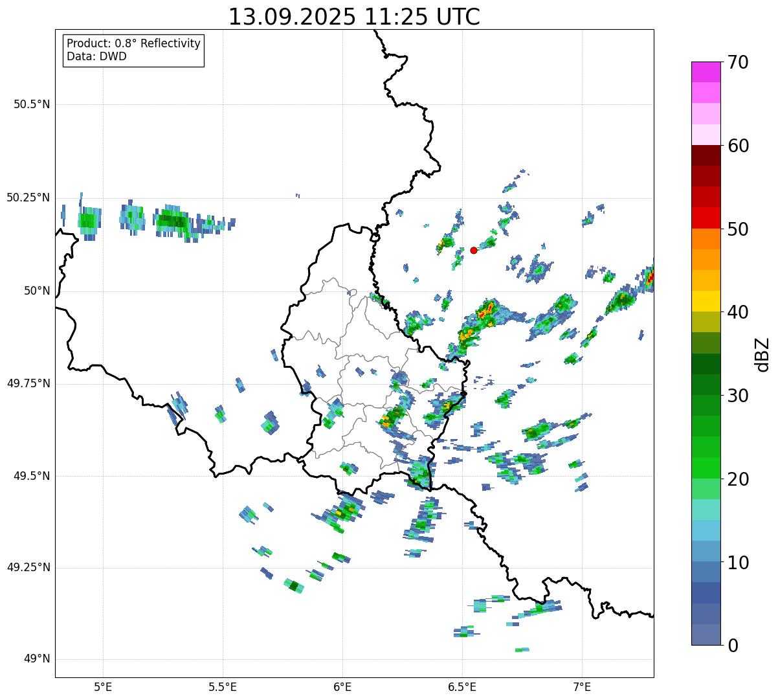
Task: Click the 5°E longitude tick label
Action: 103,686
